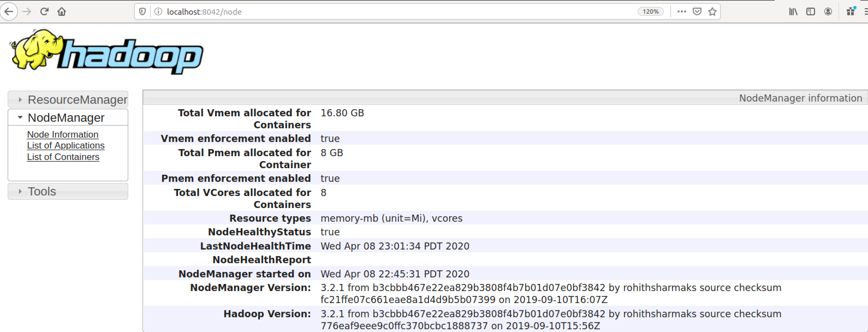Click the What's New gift icon
Screen dimensions: 868x332
851,11
